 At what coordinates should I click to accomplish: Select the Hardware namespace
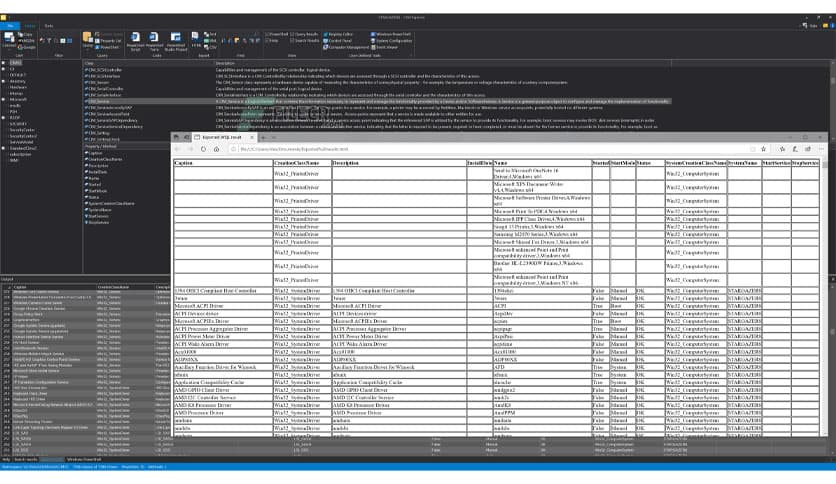point(18,87)
